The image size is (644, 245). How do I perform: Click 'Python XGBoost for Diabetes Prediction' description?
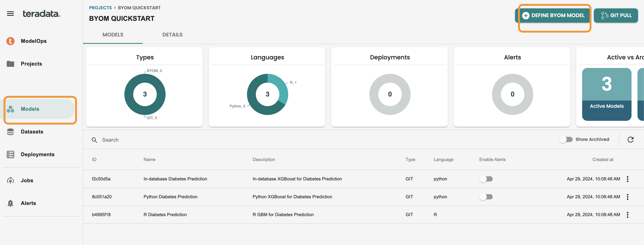[292, 197]
